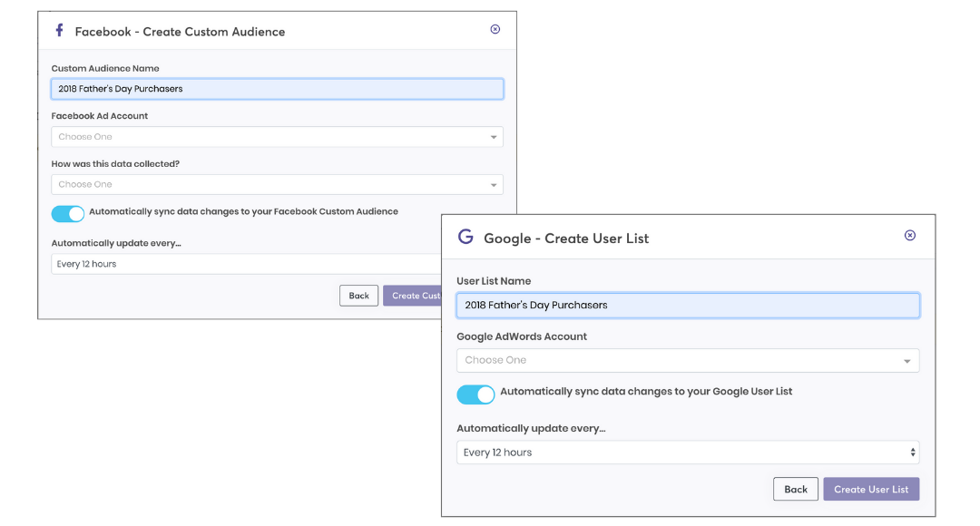The image size is (980, 526).
Task: Open the 'How was this data collected?' dropdown
Action: click(277, 184)
